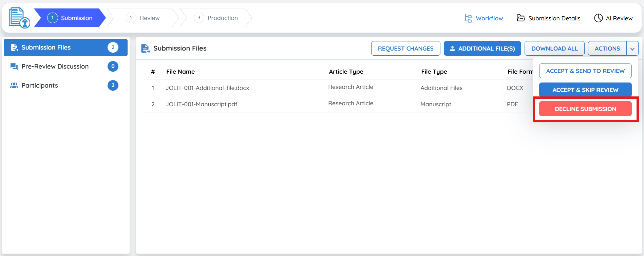The width and height of the screenshot is (644, 256).
Task: Select the Submission stage step
Action: 70,18
